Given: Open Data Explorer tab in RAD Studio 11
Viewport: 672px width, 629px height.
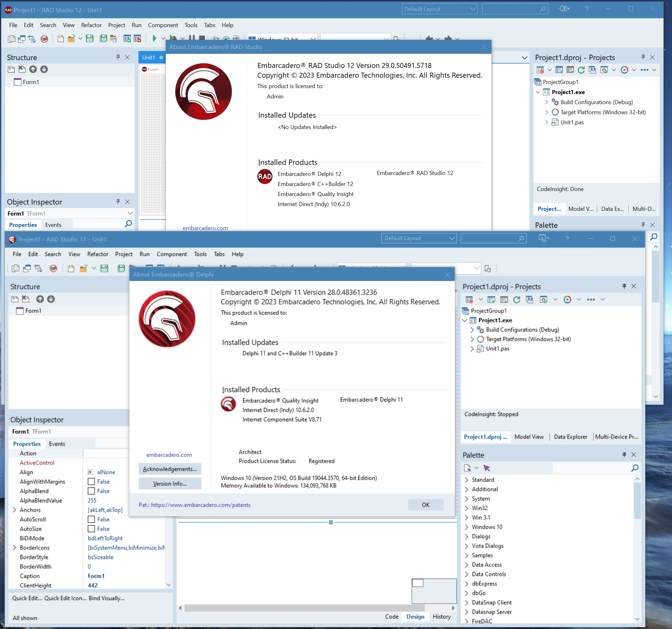Looking at the screenshot, I should pyautogui.click(x=571, y=437).
